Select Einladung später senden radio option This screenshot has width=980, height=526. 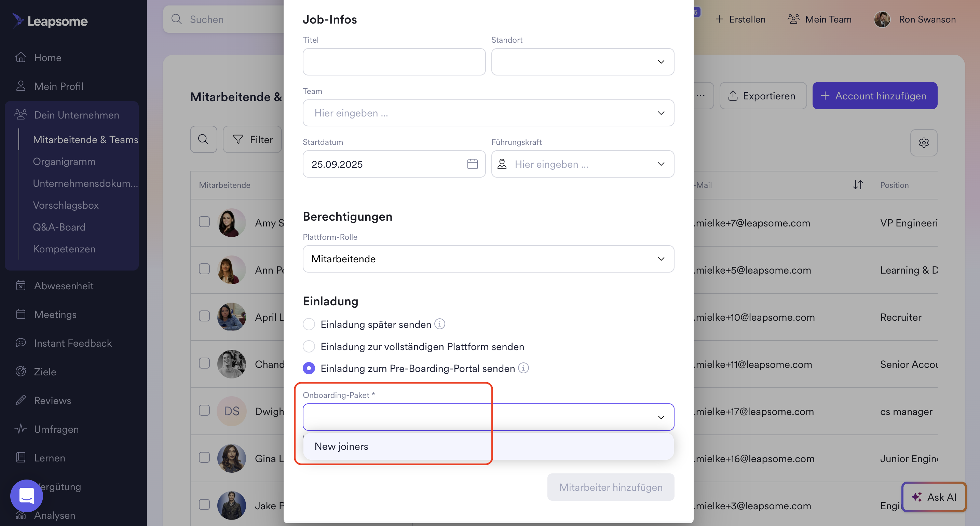pyautogui.click(x=309, y=324)
